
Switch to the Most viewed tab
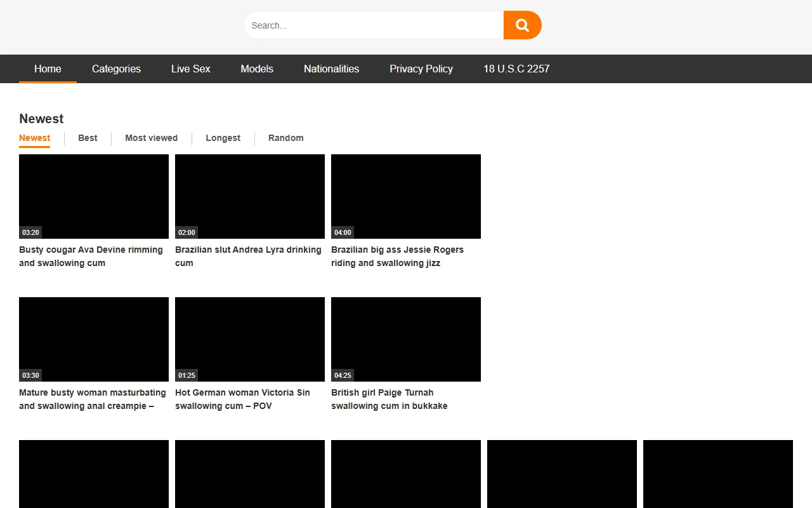tap(151, 138)
